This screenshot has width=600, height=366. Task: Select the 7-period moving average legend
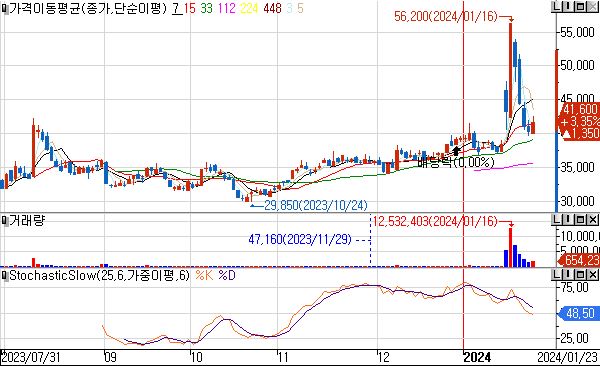tap(176, 8)
